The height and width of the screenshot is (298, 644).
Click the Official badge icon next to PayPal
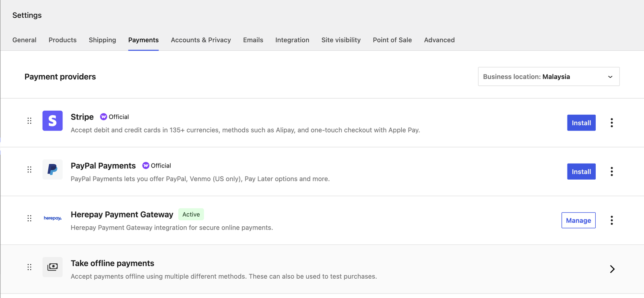coord(146,166)
